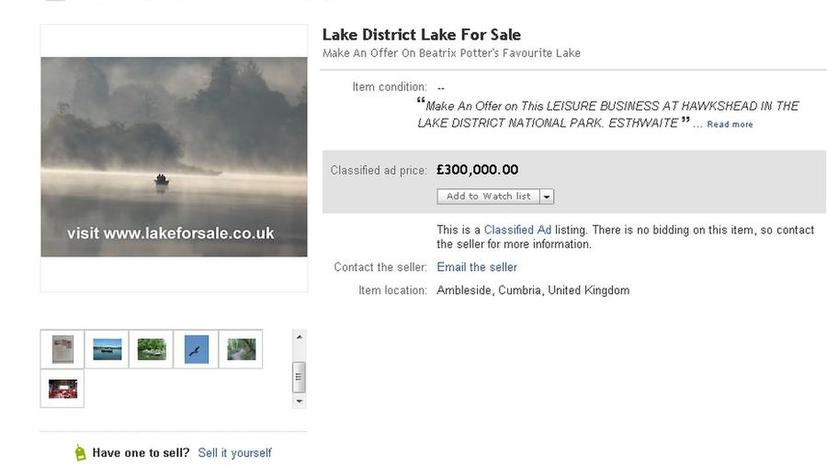Expand description with Read more
The width and height of the screenshot is (827, 465).
tap(730, 124)
